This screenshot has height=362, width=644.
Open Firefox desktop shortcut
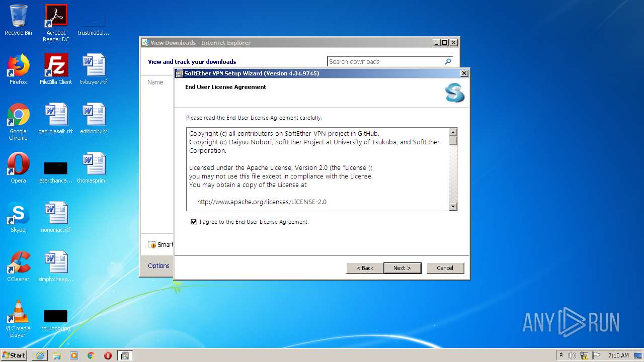[18, 69]
